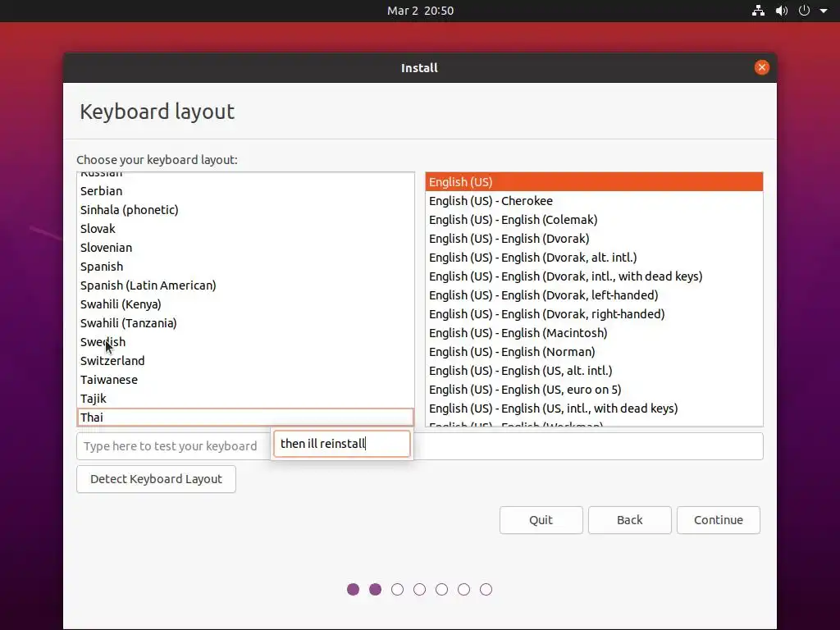Select English (US, alt. intl.) variant
840x630 pixels.
coord(594,371)
